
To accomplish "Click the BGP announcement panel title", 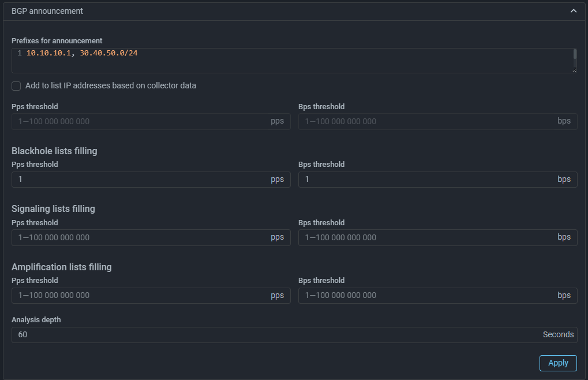I will tap(47, 11).
